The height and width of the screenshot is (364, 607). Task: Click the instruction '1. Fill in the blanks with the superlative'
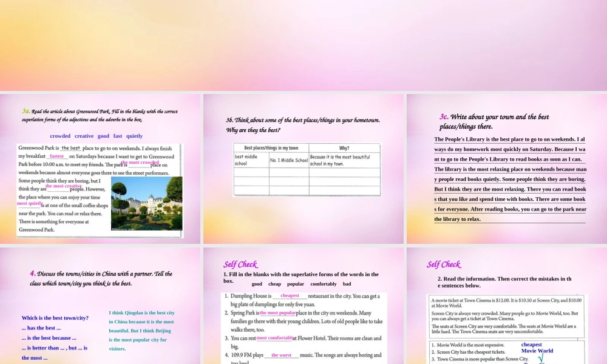point(301,277)
